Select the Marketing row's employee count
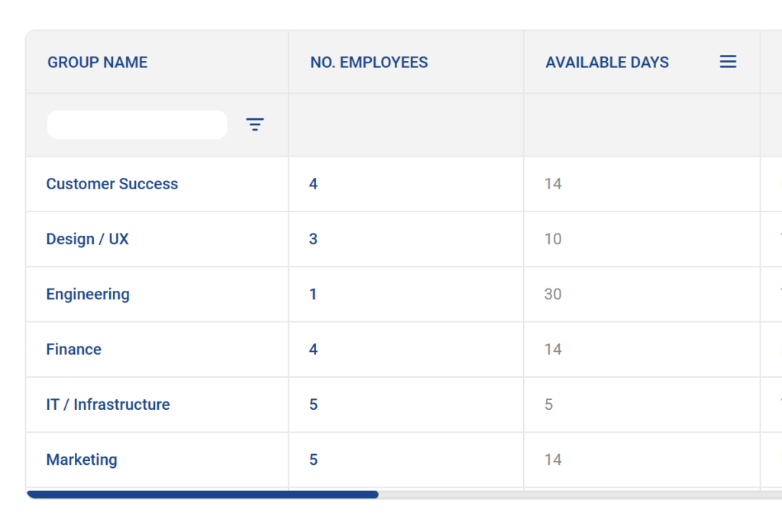The image size is (782, 532). [313, 459]
